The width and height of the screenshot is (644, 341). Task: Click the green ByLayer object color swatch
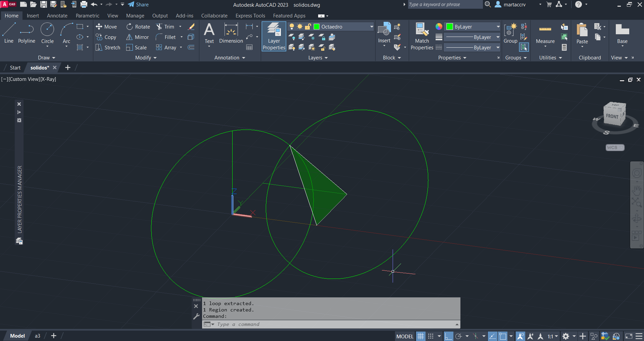click(450, 27)
